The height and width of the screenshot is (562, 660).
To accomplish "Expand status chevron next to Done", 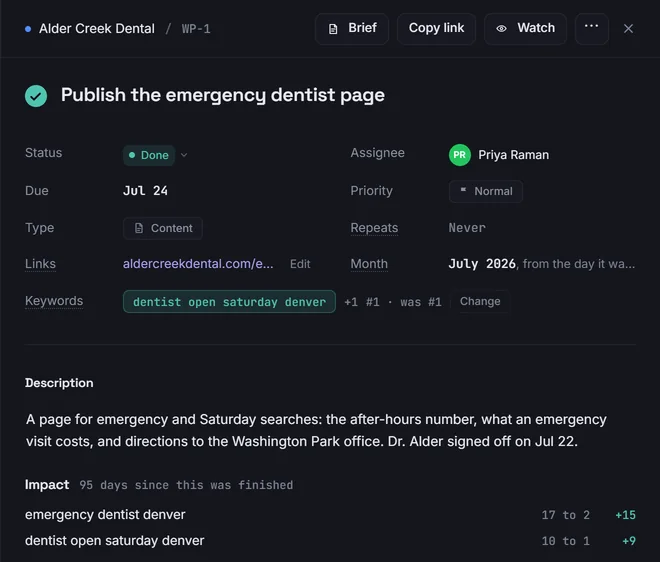I will [x=184, y=155].
